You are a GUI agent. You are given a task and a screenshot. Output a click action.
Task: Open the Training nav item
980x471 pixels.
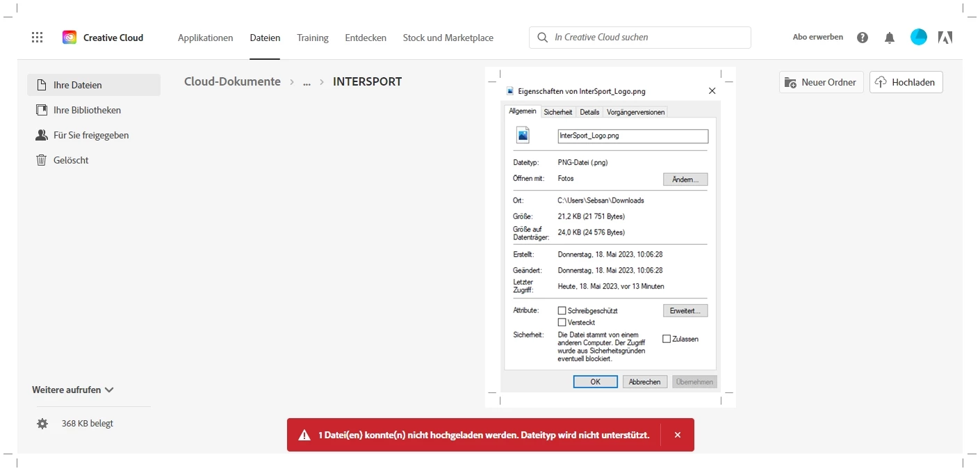click(x=313, y=38)
